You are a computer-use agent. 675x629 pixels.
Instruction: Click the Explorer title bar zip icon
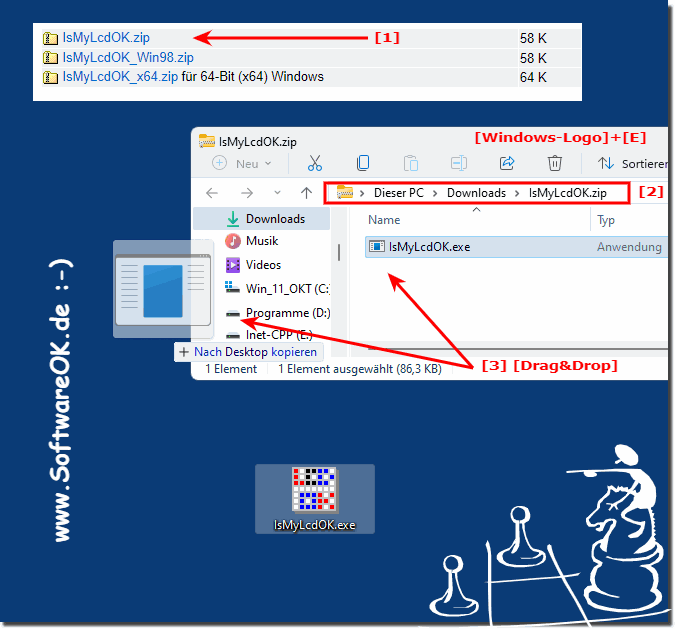coord(207,141)
